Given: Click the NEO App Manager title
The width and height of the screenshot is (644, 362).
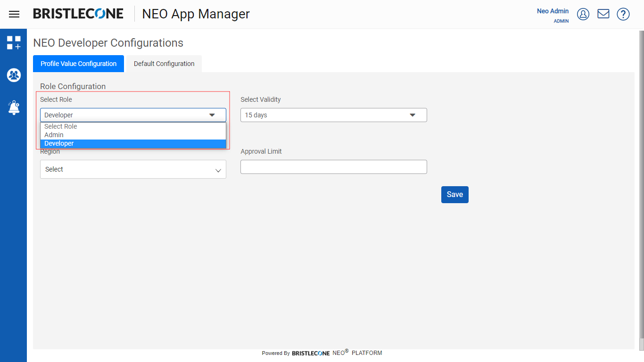Looking at the screenshot, I should click(x=196, y=14).
